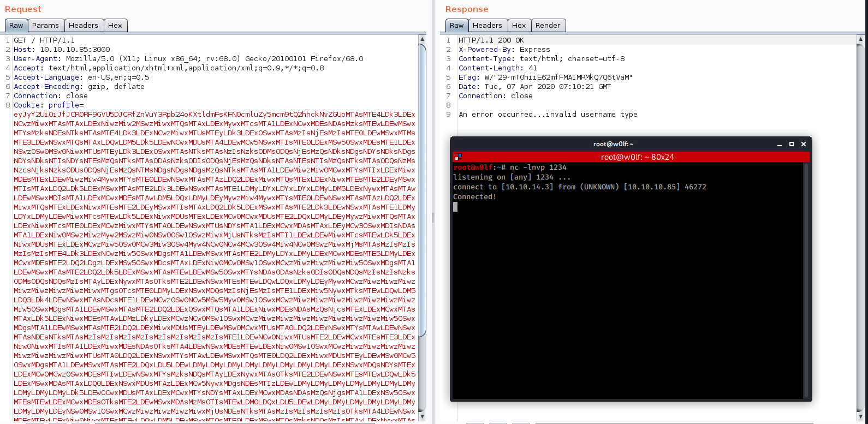Click the red root@w0lf 80x24 terminal title bar
Image resolution: width=868 pixels, height=424 pixels.
pos(631,157)
